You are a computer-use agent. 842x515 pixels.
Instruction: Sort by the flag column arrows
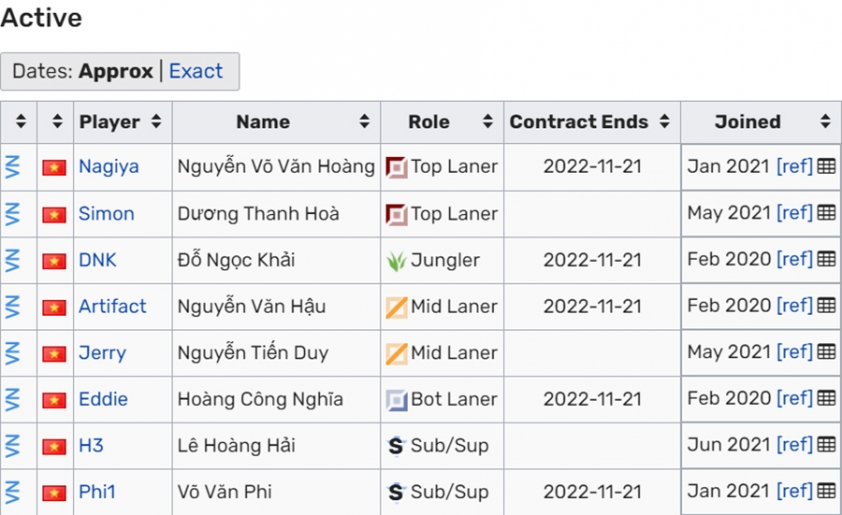point(55,122)
